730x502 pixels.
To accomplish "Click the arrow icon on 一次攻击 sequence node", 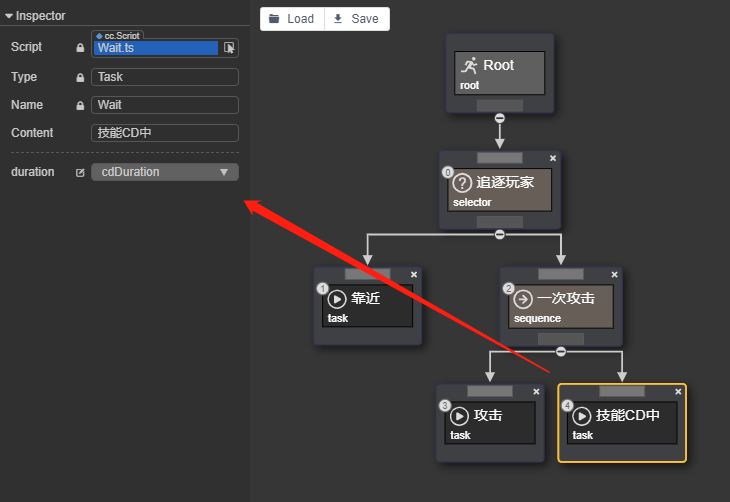I will coord(523,298).
